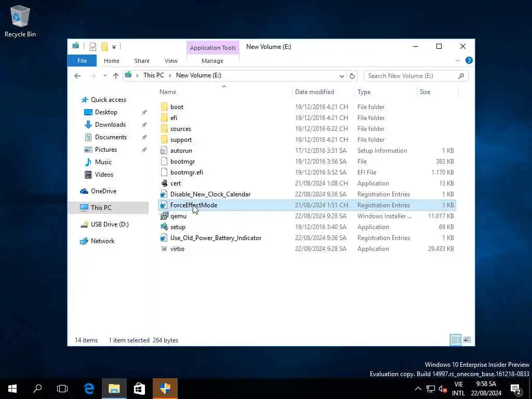The width and height of the screenshot is (532, 399).
Task: Open Action Center notifications icon
Action: [x=516, y=389]
